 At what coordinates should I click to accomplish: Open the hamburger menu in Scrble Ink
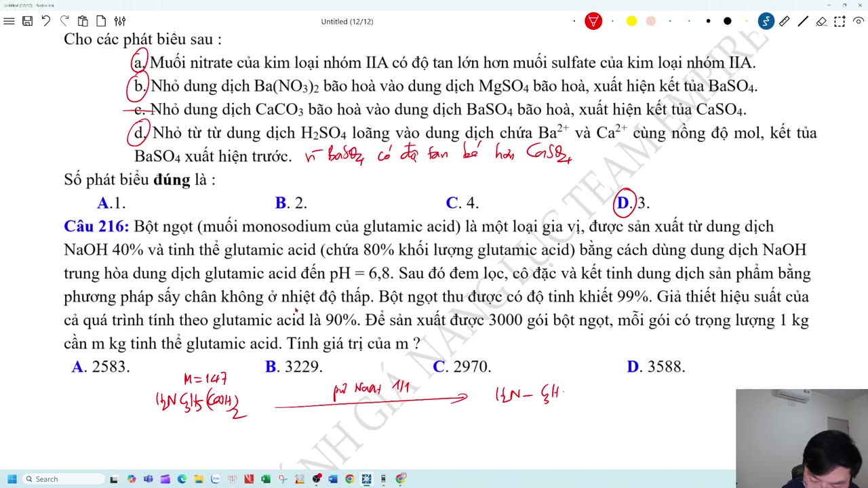click(9, 21)
